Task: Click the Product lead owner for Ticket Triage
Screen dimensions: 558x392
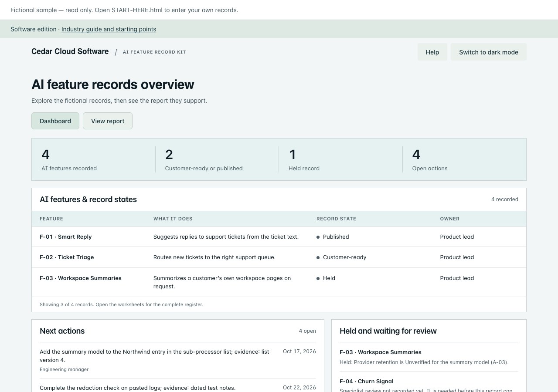Action: click(457, 257)
